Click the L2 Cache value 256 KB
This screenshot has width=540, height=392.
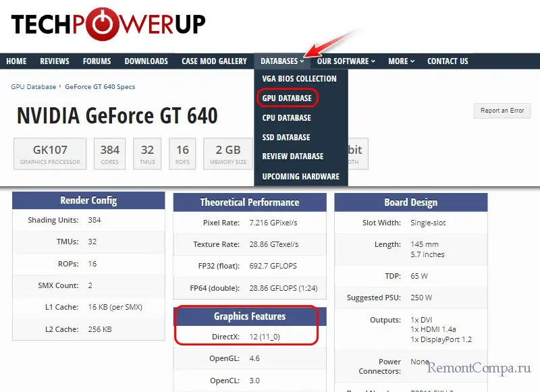coord(100,329)
